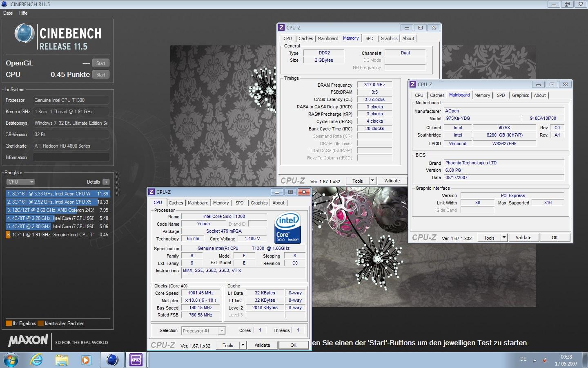Screen dimensions: 588x368
Task: Click the CPU-Z icon in Mainboard window title
Action: pyautogui.click(x=413, y=84)
